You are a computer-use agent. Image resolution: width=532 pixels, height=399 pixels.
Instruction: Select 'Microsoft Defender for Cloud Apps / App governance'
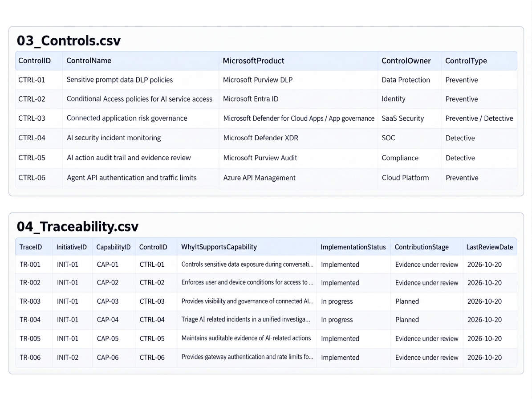(x=299, y=118)
